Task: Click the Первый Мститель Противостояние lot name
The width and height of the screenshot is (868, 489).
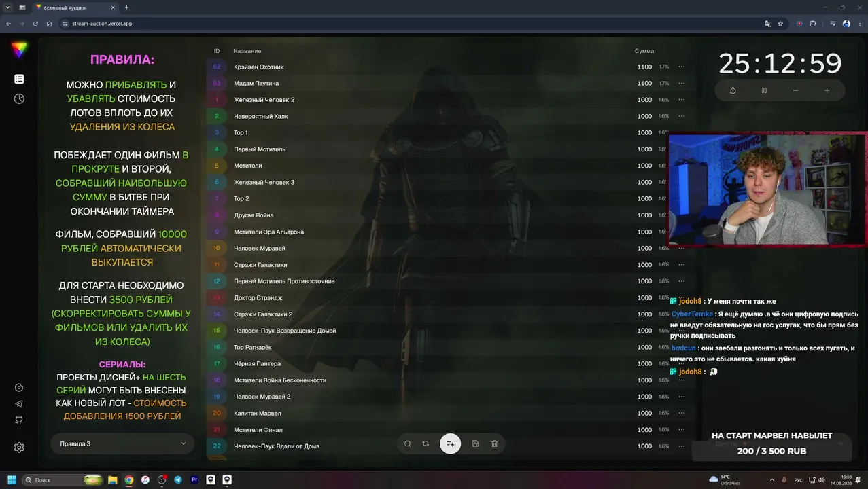Action: (x=284, y=281)
